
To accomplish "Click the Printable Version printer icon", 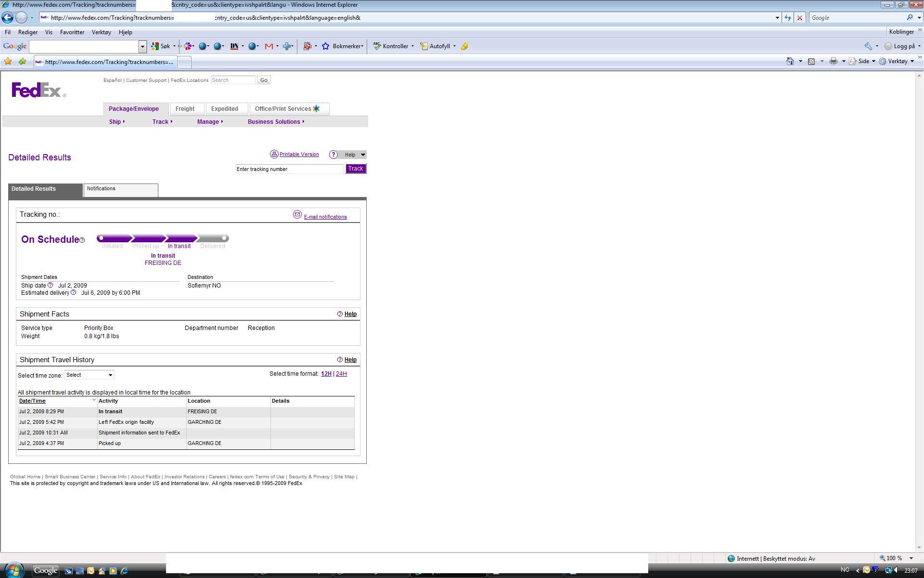I will 274,154.
